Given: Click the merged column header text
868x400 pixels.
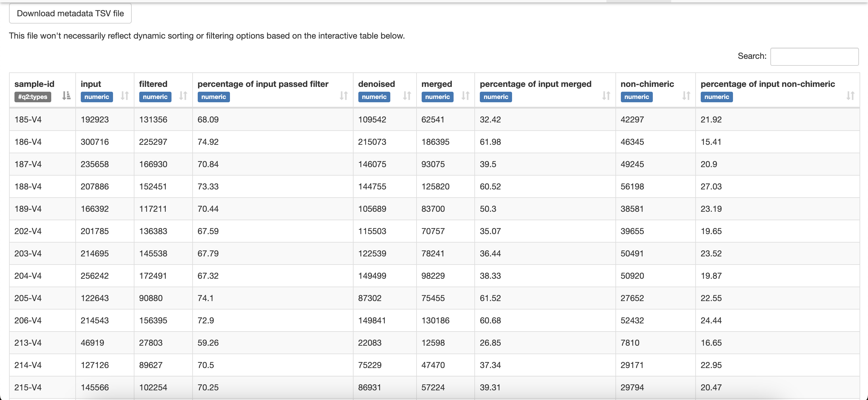Looking at the screenshot, I should click(x=436, y=84).
